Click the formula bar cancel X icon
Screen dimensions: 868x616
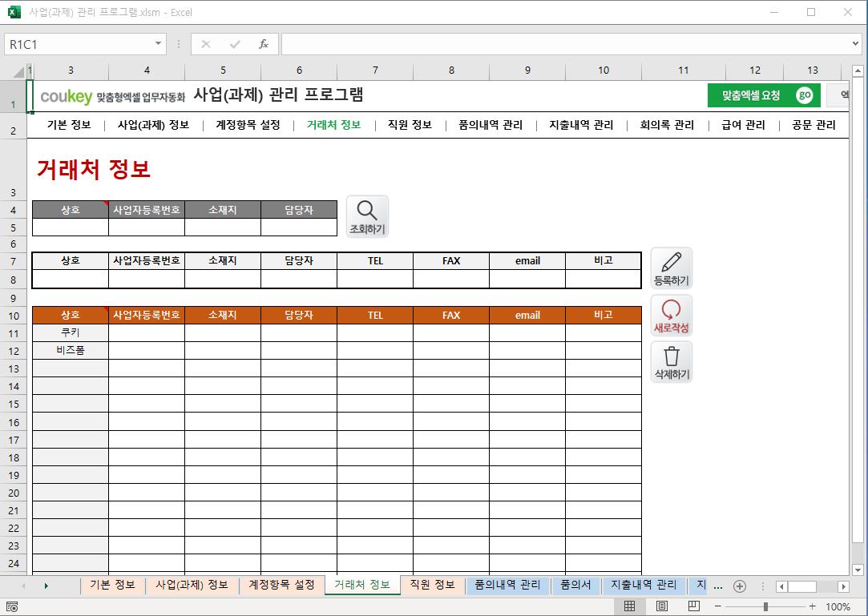(x=206, y=44)
